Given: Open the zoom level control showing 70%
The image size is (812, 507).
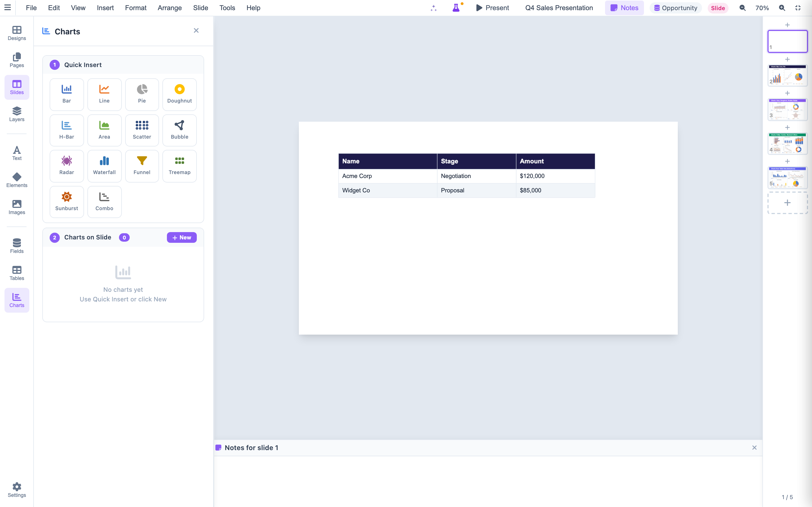Looking at the screenshot, I should pyautogui.click(x=762, y=8).
